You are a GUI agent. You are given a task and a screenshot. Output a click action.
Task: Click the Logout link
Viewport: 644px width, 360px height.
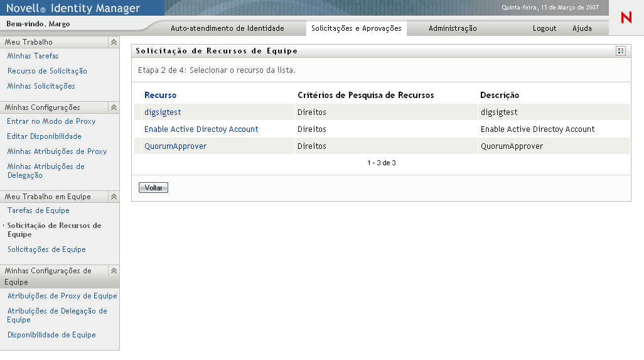click(544, 28)
